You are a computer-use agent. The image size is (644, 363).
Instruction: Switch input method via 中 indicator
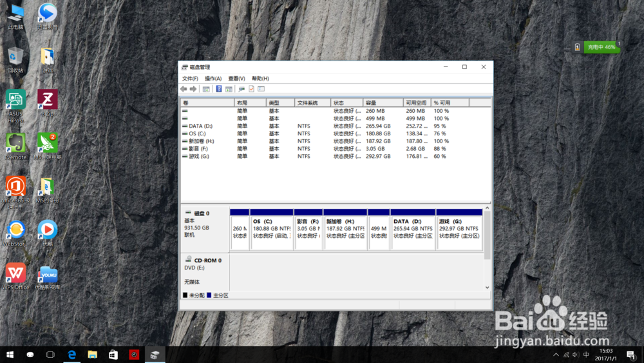[x=586, y=355]
